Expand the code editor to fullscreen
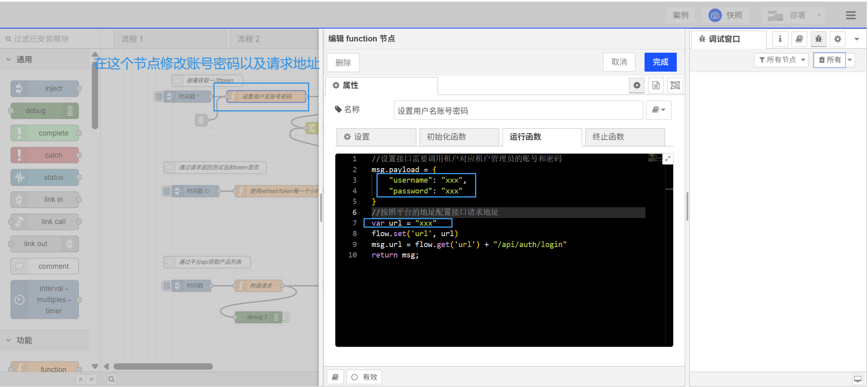 point(668,159)
